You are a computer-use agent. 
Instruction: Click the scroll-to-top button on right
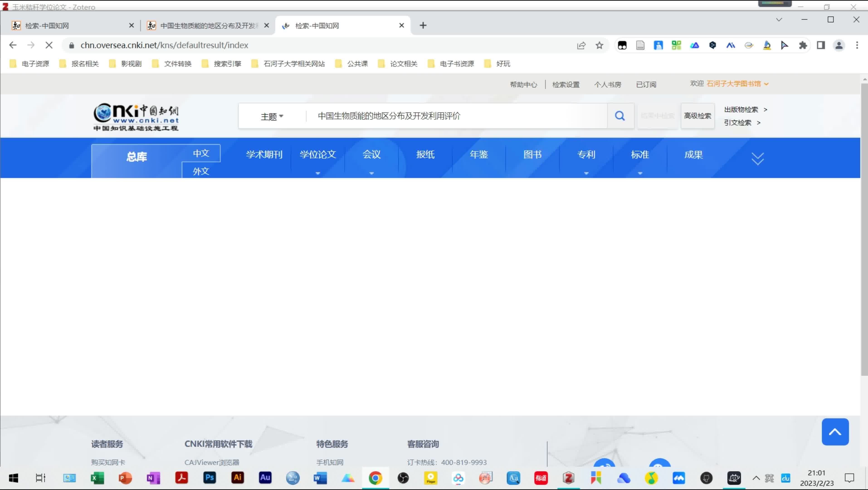(x=835, y=431)
